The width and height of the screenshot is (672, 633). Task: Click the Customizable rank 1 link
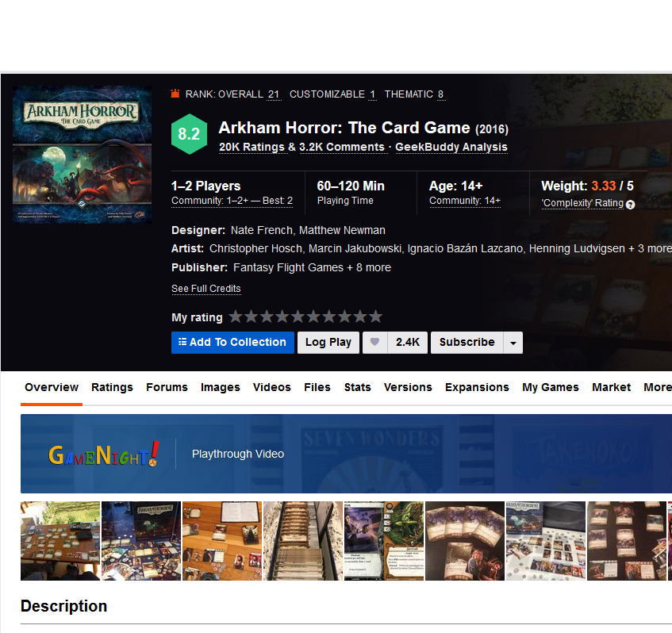(372, 94)
